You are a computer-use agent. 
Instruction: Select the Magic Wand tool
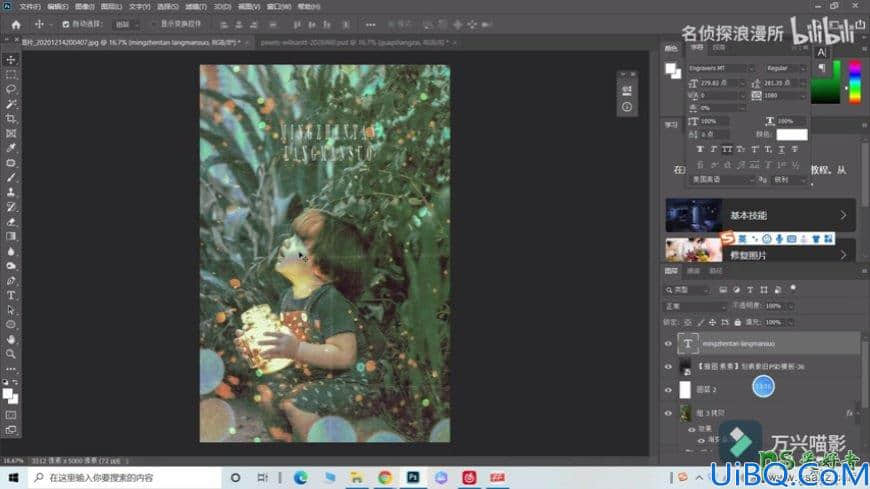tap(11, 104)
